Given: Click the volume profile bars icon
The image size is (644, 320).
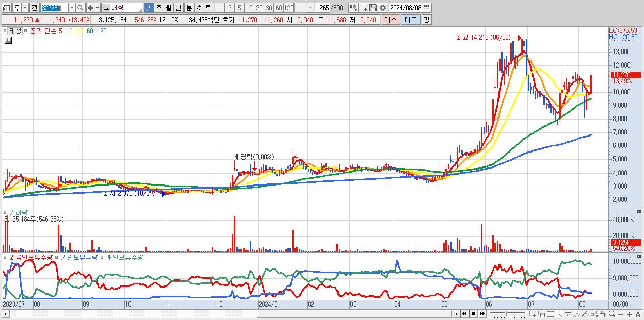Looking at the screenshot, I should tap(594, 314).
